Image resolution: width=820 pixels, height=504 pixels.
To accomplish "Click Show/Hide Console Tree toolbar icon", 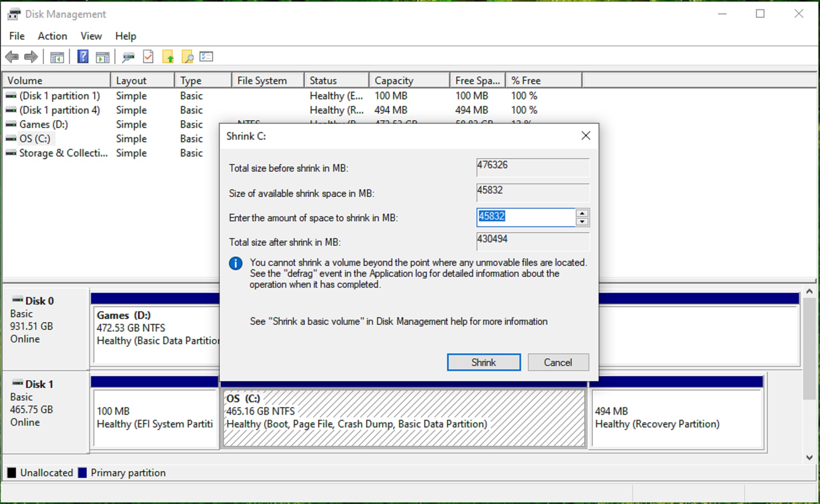I will click(57, 57).
